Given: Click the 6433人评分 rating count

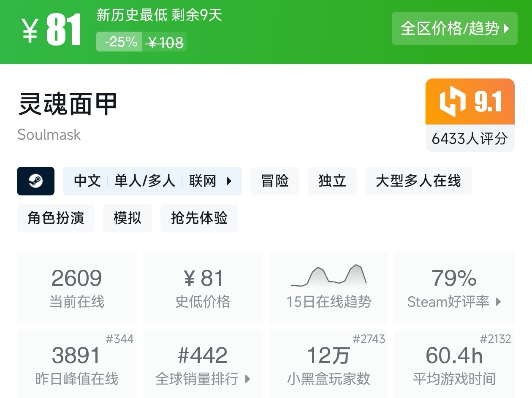Looking at the screenshot, I should (x=470, y=138).
